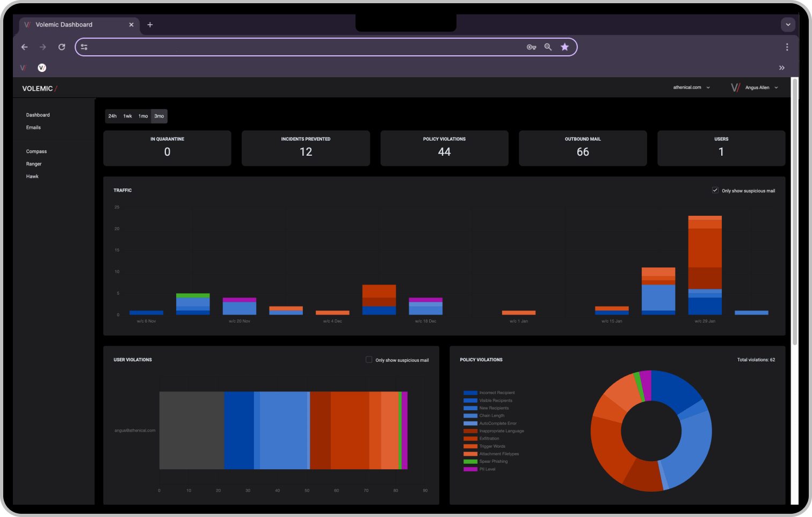Open the tab search dropdown arrow

(788, 25)
